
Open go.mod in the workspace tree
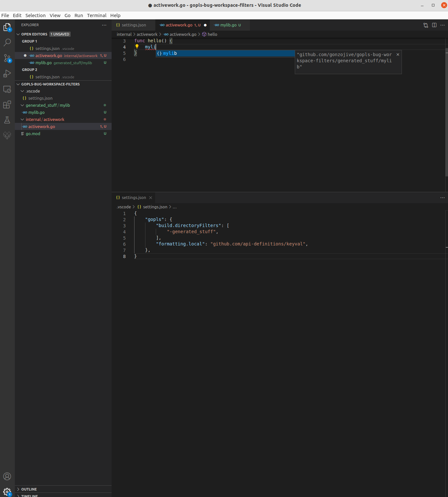pos(63,134)
